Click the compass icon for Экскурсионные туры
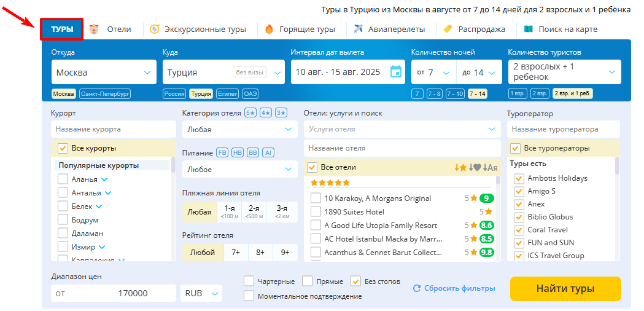This screenshot has width=644, height=311. click(155, 30)
